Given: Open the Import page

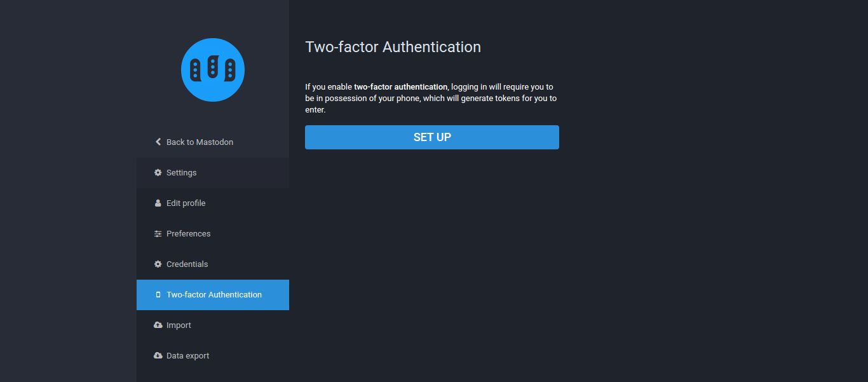Looking at the screenshot, I should (x=213, y=325).
